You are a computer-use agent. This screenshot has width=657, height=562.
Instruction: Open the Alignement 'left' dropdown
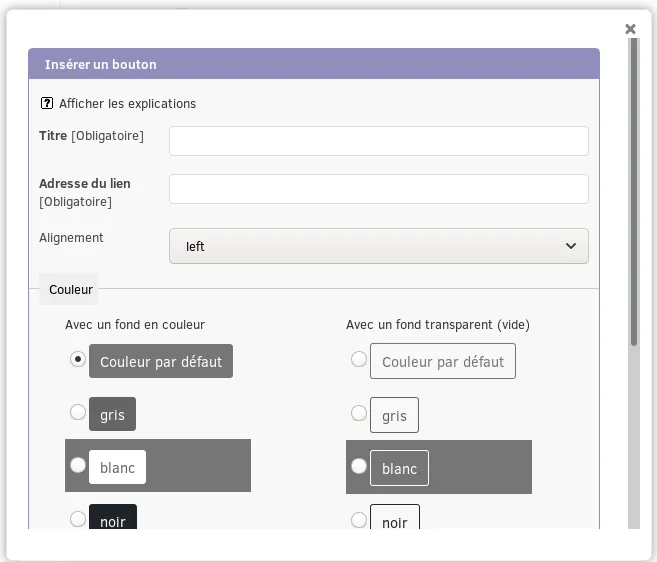coord(379,246)
